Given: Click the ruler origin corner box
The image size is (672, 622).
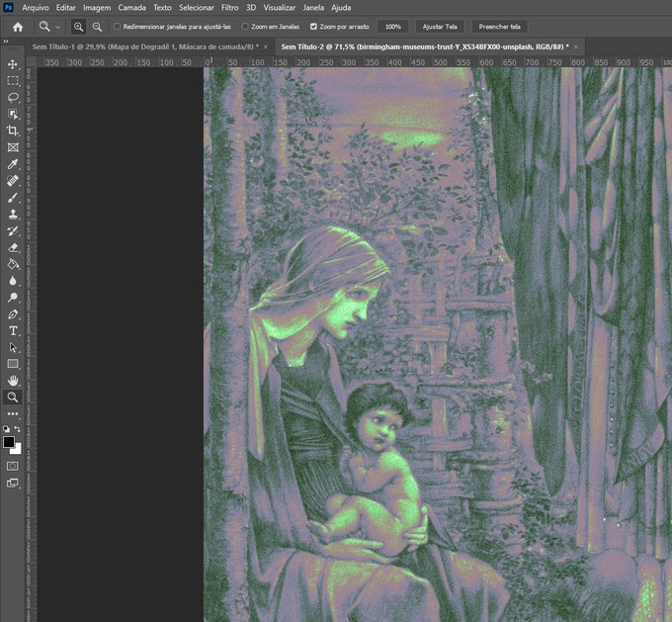Looking at the screenshot, I should click(x=32, y=62).
